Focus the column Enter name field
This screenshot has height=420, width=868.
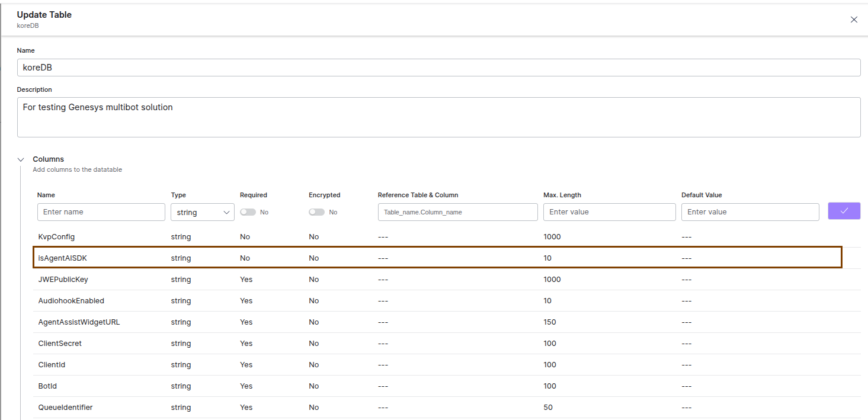(x=101, y=212)
